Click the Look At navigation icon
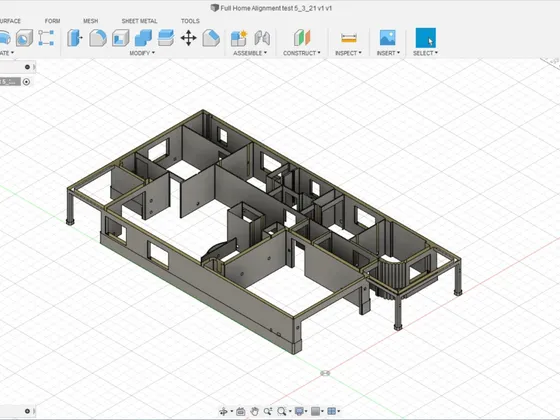 point(241,411)
